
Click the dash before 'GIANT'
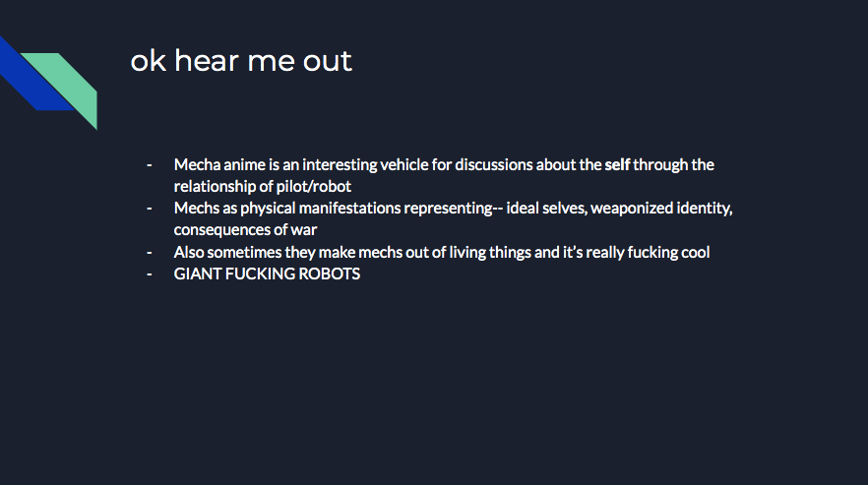click(x=150, y=273)
